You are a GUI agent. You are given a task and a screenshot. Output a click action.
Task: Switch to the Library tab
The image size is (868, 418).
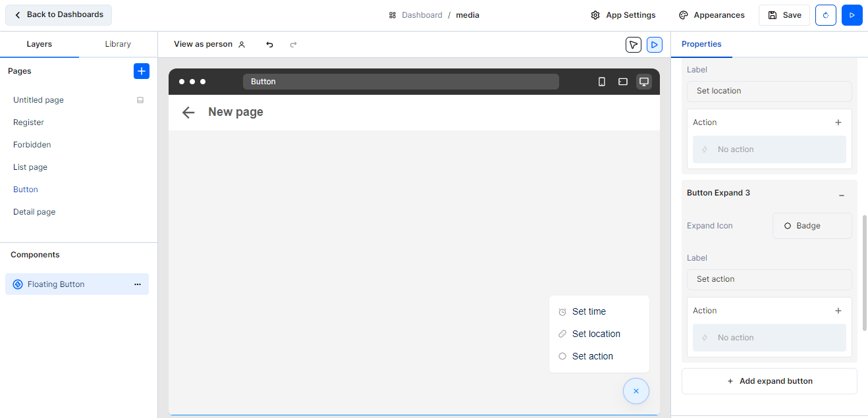(x=118, y=44)
